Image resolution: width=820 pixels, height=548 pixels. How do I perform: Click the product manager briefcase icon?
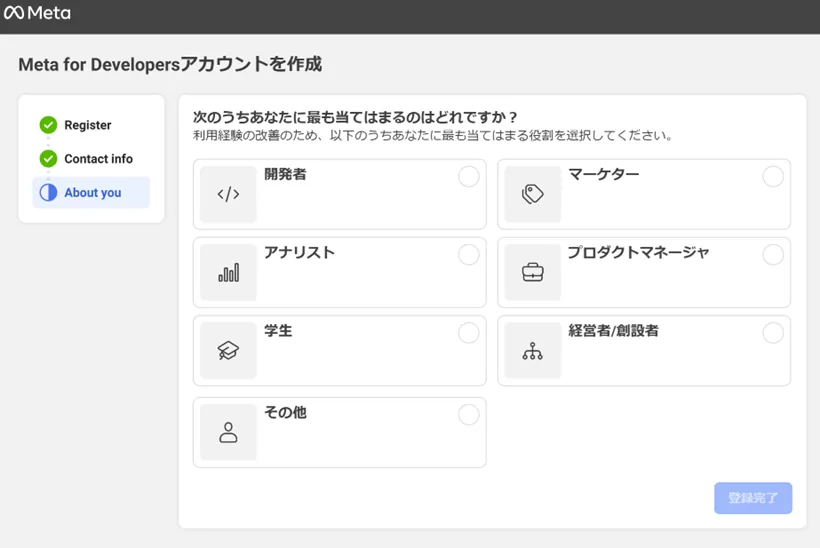click(x=532, y=272)
